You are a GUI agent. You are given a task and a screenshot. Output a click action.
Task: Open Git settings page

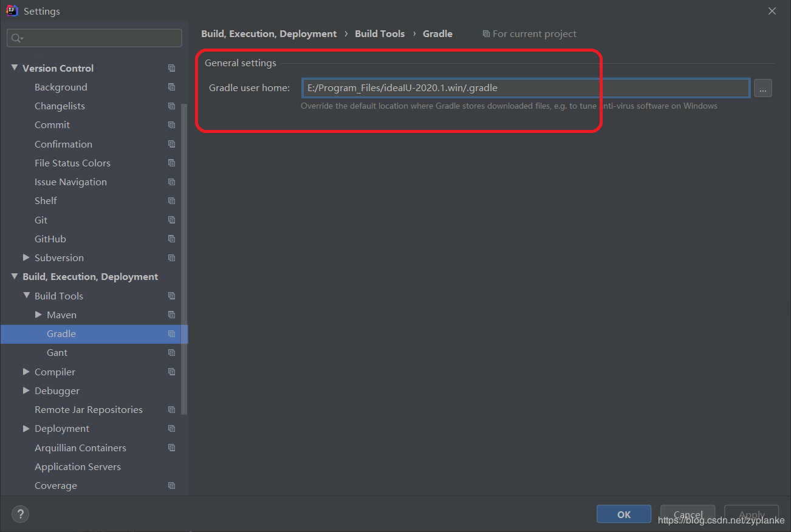point(41,220)
